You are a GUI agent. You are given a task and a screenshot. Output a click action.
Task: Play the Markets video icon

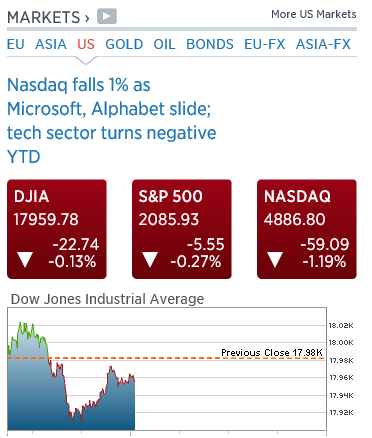pyautogui.click(x=107, y=16)
